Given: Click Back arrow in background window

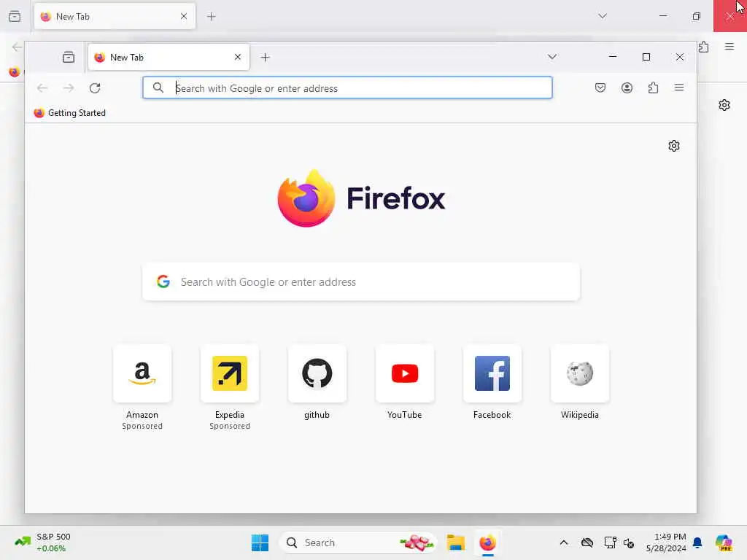Looking at the screenshot, I should 18,47.
